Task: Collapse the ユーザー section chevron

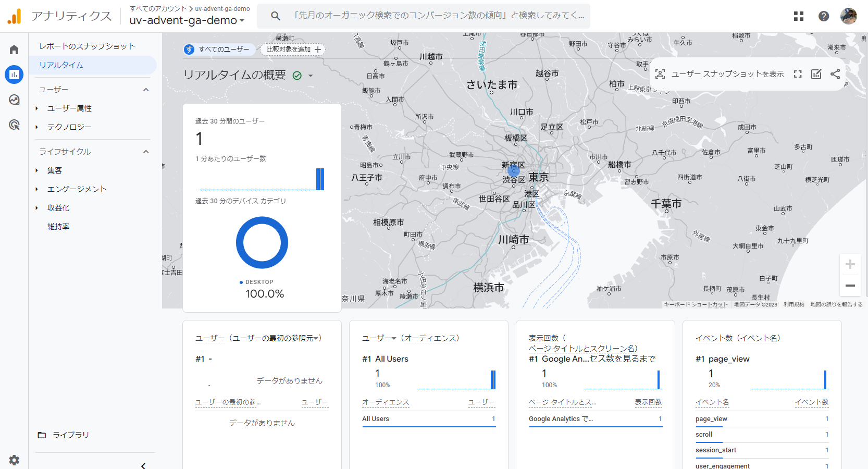Action: click(x=146, y=90)
